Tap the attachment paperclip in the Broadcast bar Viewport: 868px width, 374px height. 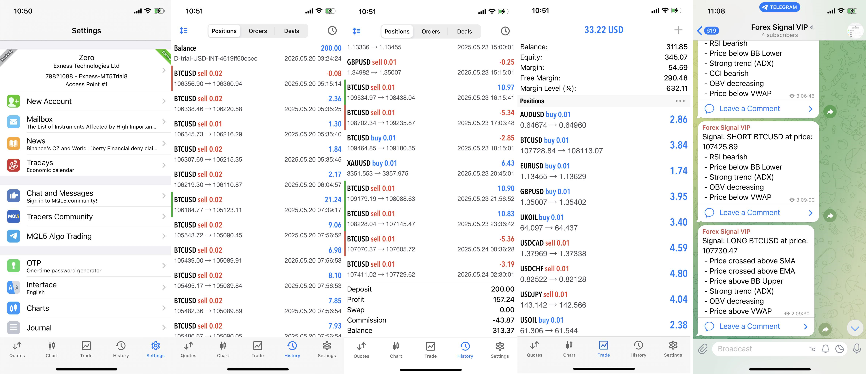tap(703, 349)
